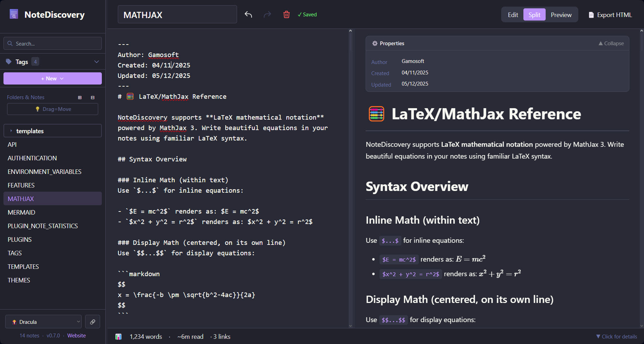The image size is (644, 344).
Task: Switch to Edit view mode
Action: click(x=513, y=15)
